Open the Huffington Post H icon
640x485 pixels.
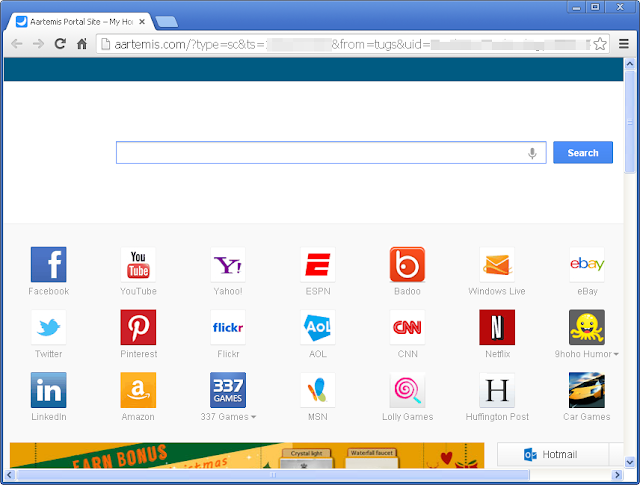pyautogui.click(x=497, y=390)
